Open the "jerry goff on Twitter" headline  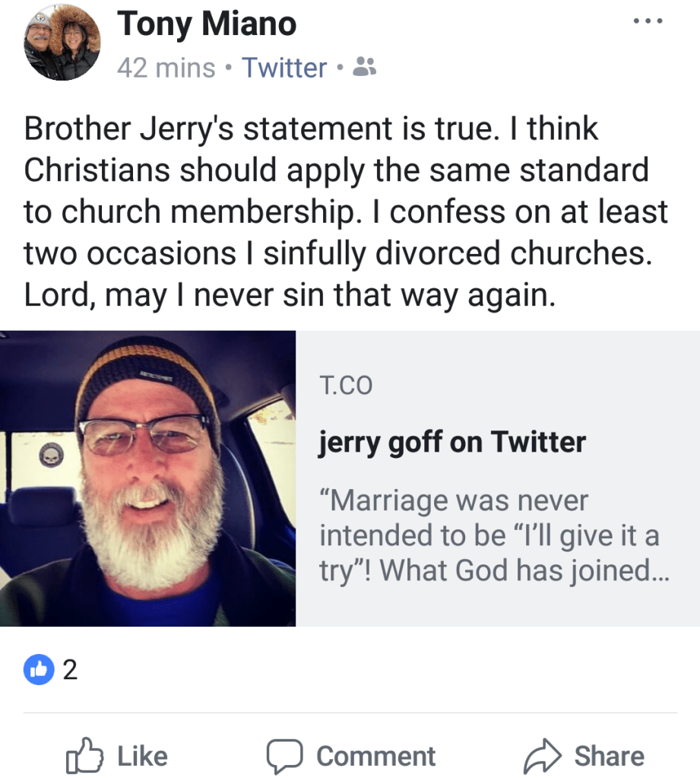(452, 441)
